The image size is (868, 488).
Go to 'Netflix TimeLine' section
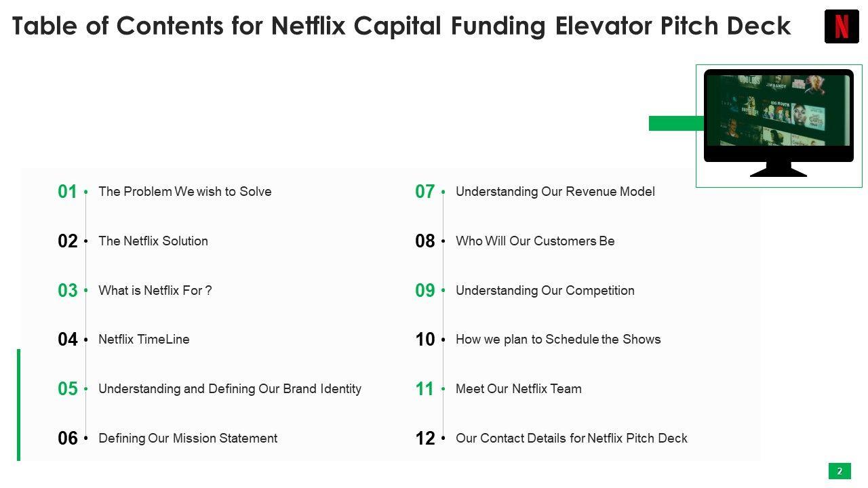[144, 340]
